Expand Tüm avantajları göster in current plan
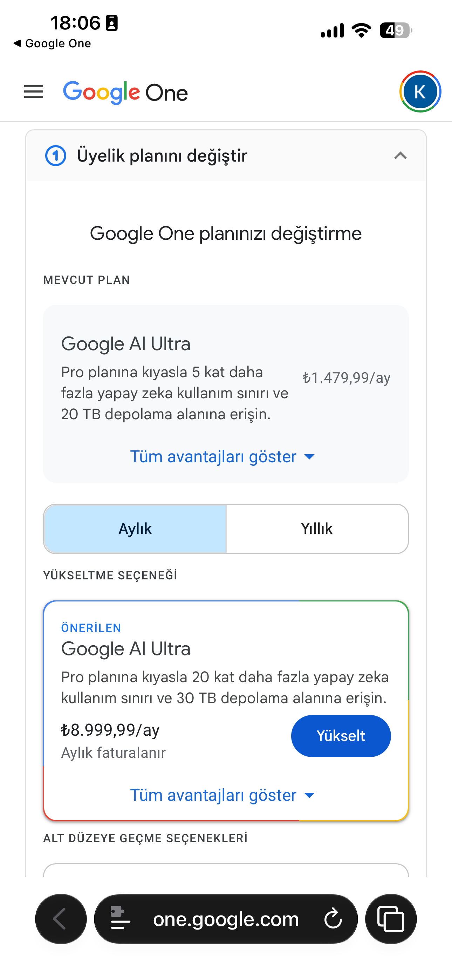The height and width of the screenshot is (980, 452). tap(222, 456)
